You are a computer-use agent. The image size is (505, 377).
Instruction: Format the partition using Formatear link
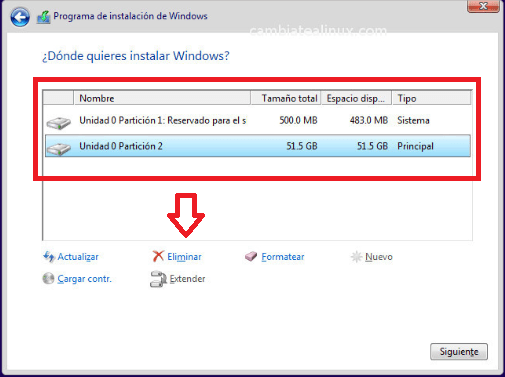(283, 257)
